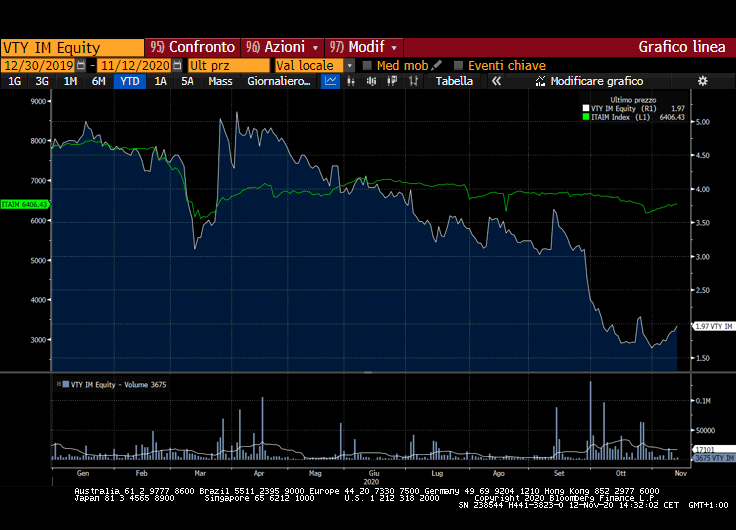Click the 0.1M volume axis value

click(703, 401)
